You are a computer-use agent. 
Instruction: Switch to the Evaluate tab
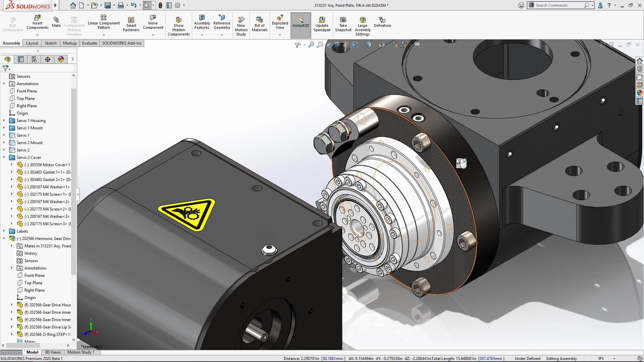pyautogui.click(x=89, y=43)
